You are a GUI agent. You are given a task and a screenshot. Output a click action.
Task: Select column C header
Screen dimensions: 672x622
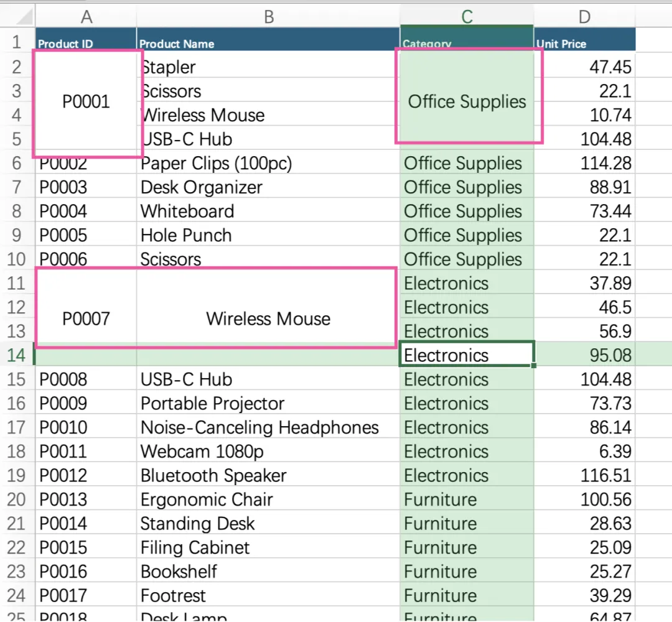(x=467, y=16)
